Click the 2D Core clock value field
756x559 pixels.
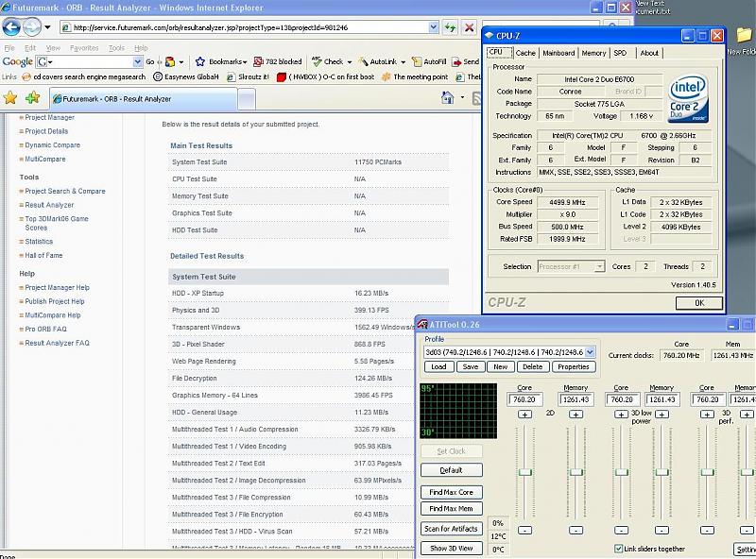point(524,399)
